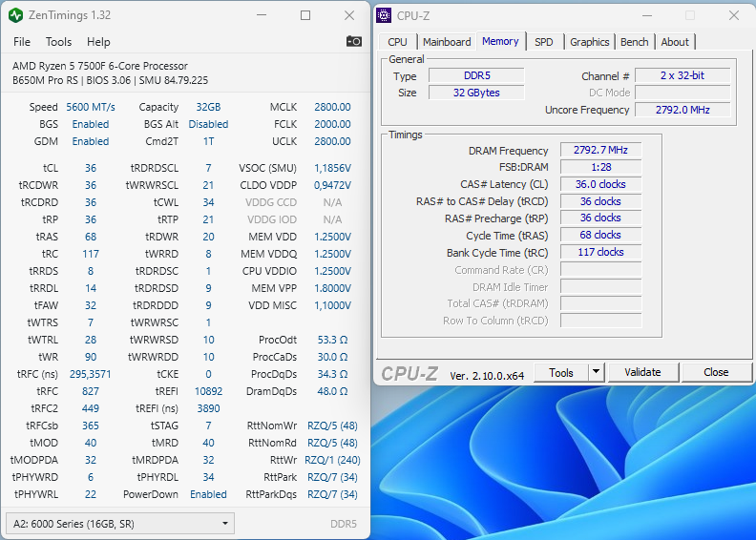Click the CPU-Z title bar app icon
This screenshot has width=756, height=540.
tap(384, 15)
